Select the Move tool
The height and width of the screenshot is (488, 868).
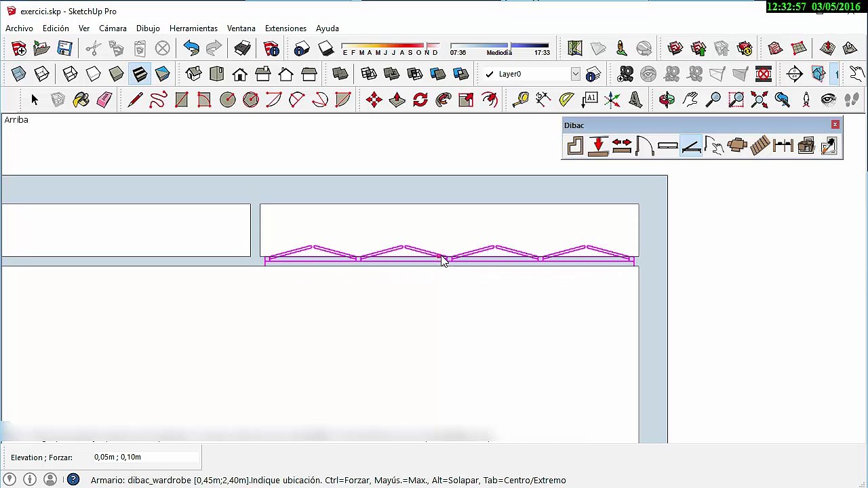pos(374,100)
